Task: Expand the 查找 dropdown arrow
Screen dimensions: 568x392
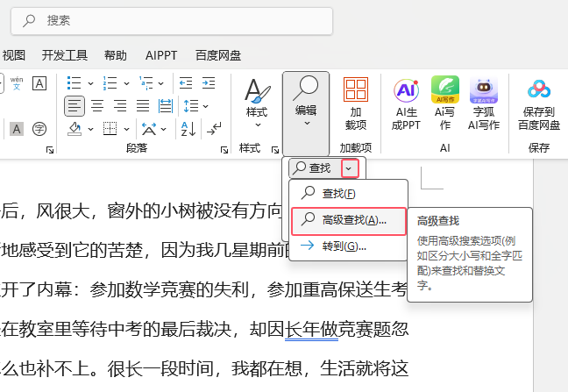Action: pyautogui.click(x=349, y=168)
